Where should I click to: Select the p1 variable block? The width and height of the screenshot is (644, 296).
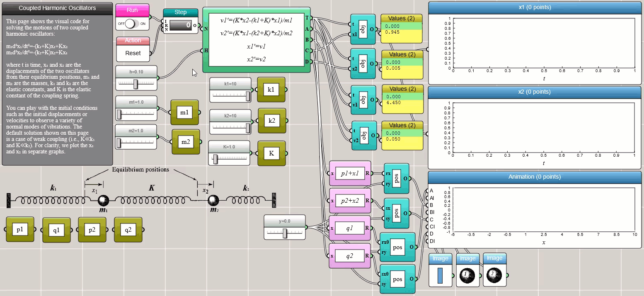[20, 229]
